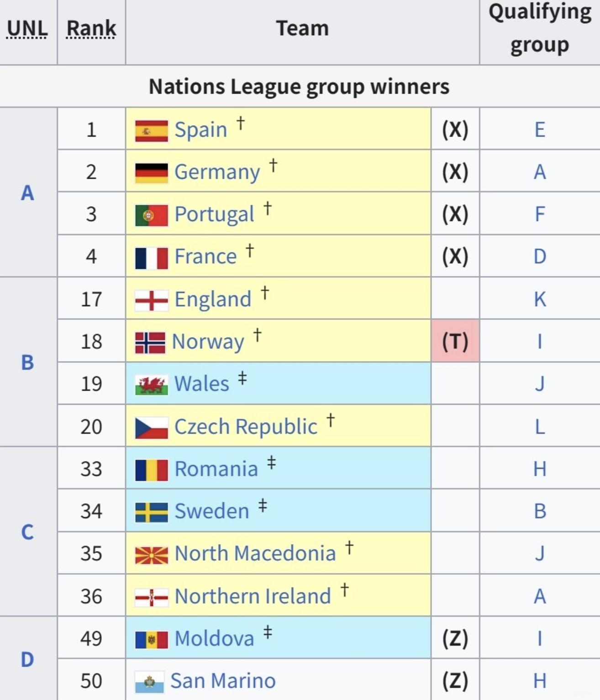600x700 pixels.
Task: Click the League B link
Action: (27, 362)
